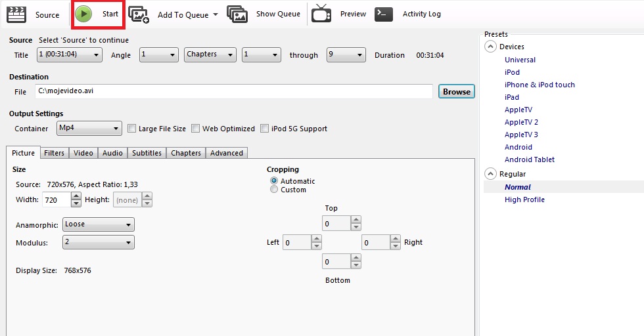Increase the Top cropping value

point(356,220)
